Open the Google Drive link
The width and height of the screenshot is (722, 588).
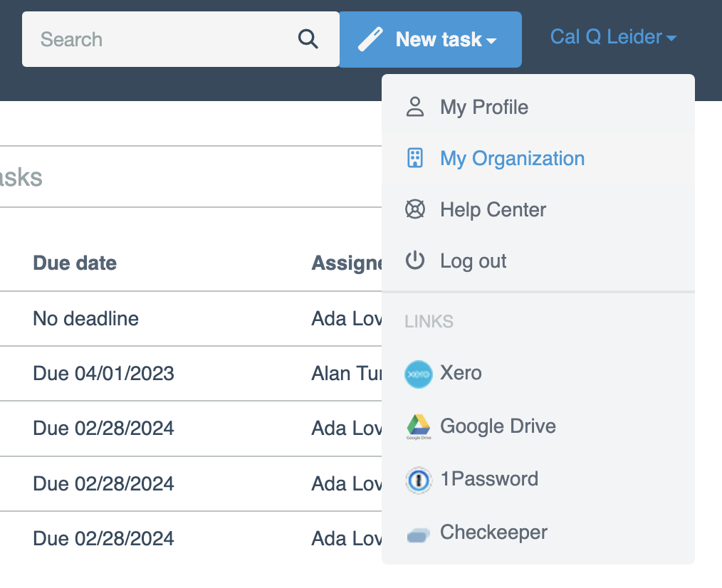(498, 426)
